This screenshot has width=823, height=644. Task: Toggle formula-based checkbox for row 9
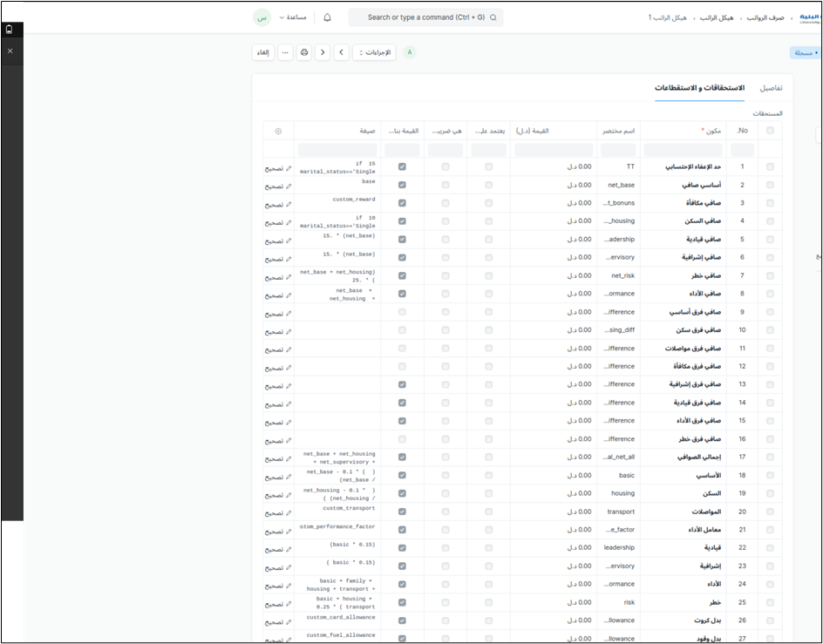(401, 311)
